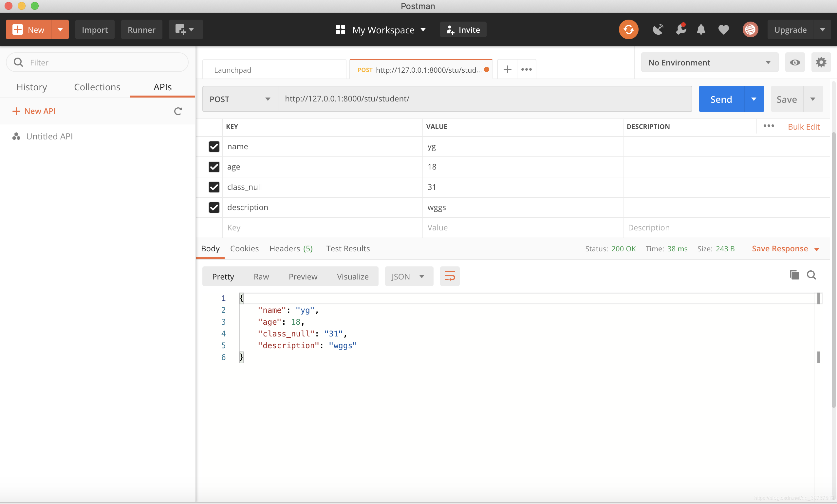Screen dimensions: 837x504
Task: Switch to the Raw response view
Action: 261,276
